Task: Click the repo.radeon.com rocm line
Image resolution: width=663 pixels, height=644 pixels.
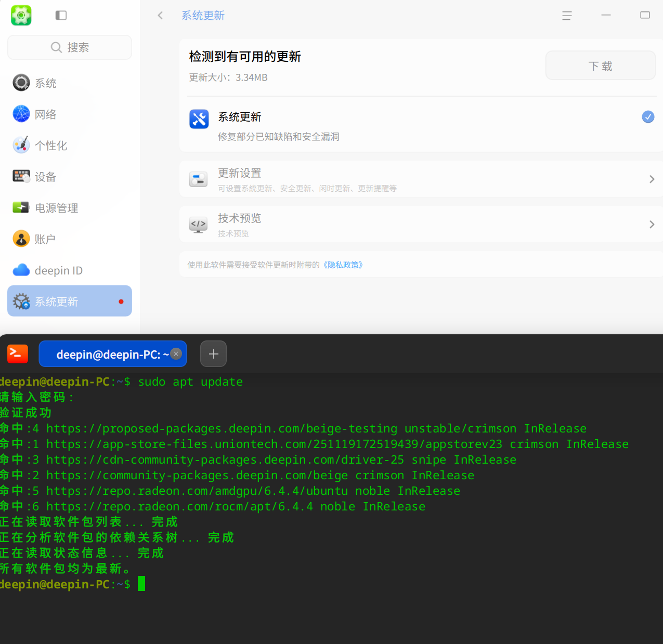Action: coord(213,507)
